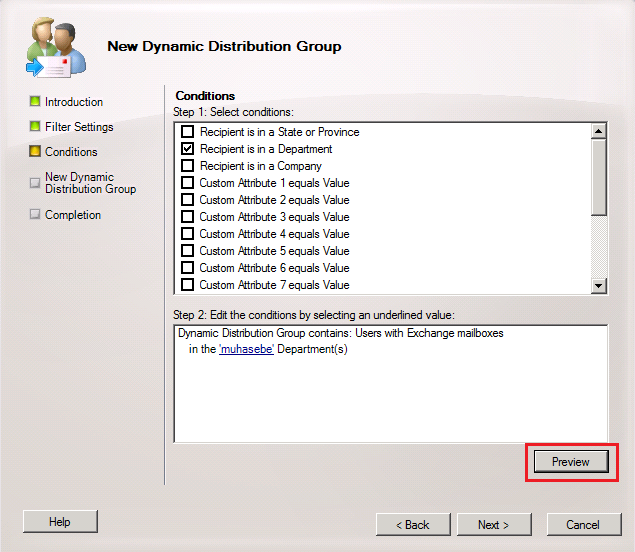The width and height of the screenshot is (635, 552).
Task: Click the New Dynamic Distribution Group step indicator
Action: pos(35,183)
